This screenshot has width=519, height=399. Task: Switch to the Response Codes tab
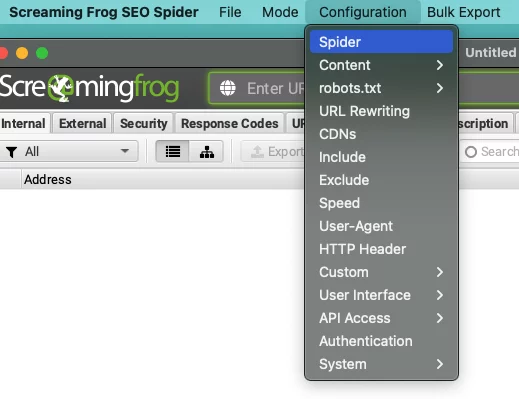click(x=230, y=124)
